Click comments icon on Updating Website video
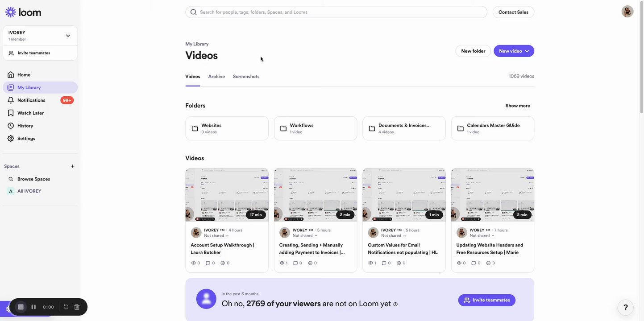644x321 pixels. 474,263
